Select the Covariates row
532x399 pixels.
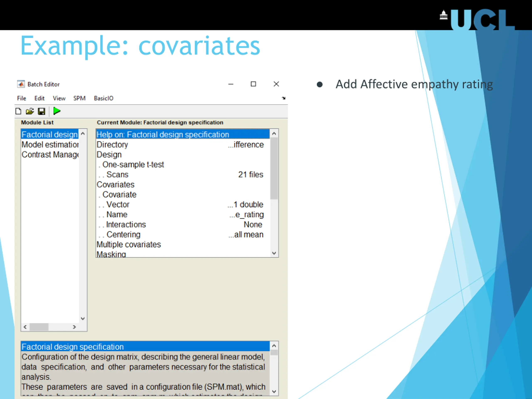click(x=183, y=185)
